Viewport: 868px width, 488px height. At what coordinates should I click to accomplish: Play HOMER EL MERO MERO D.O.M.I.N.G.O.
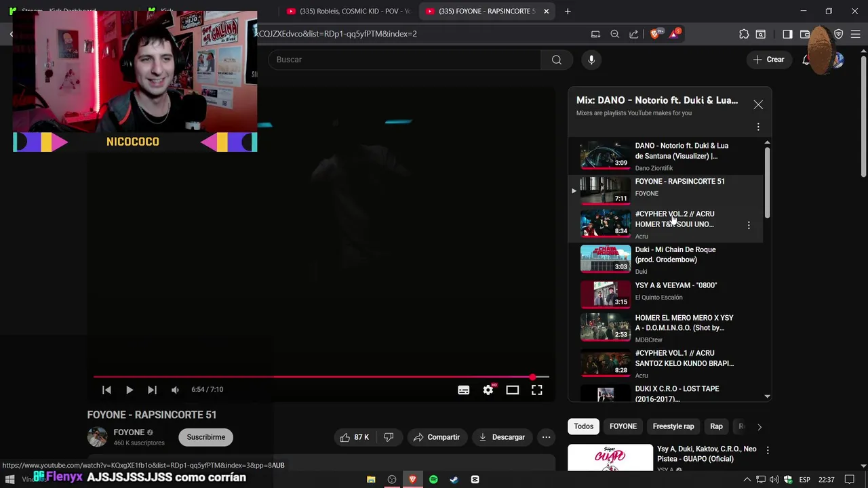[x=665, y=328]
